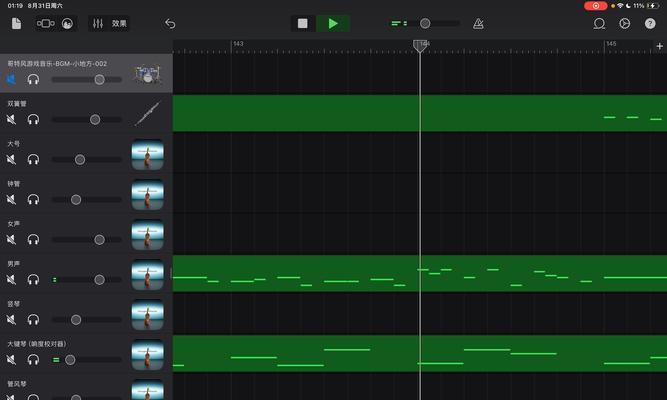Mute the 竖琴 track
This screenshot has height=400, width=667.
(x=11, y=319)
